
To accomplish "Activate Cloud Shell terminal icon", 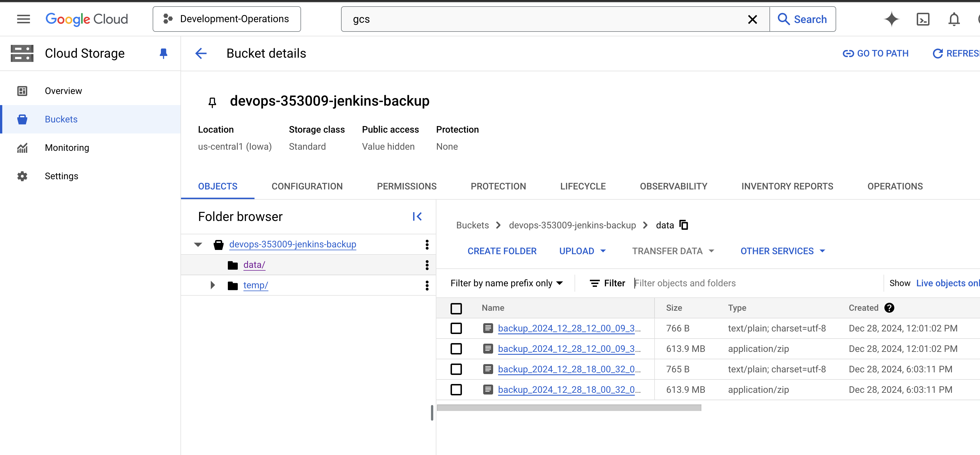I will (923, 19).
